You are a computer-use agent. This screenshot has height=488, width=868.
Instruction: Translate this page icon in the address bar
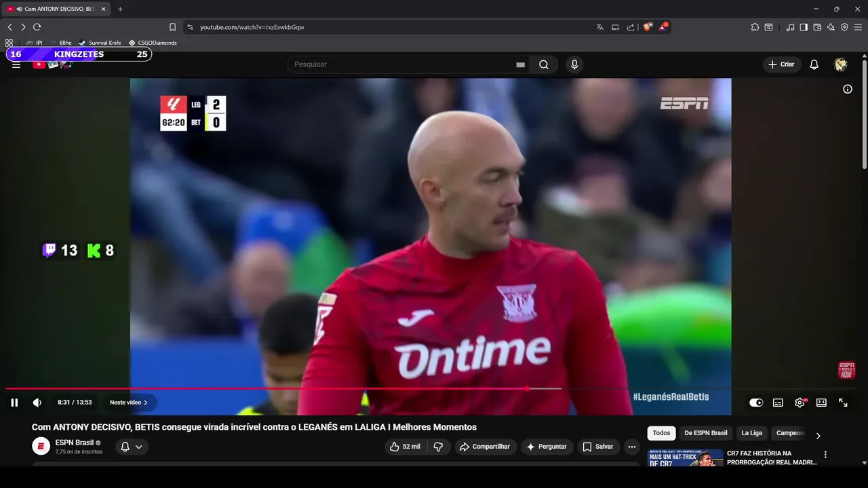click(x=599, y=27)
